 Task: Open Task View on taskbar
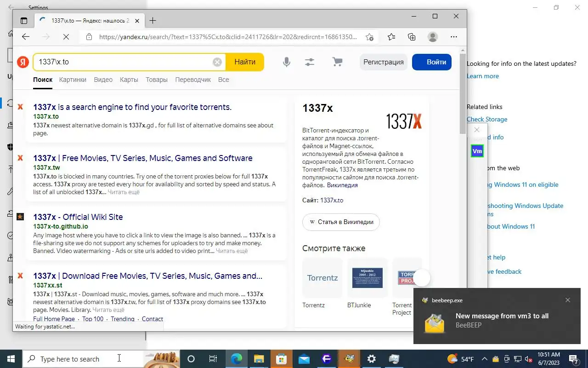(213, 359)
